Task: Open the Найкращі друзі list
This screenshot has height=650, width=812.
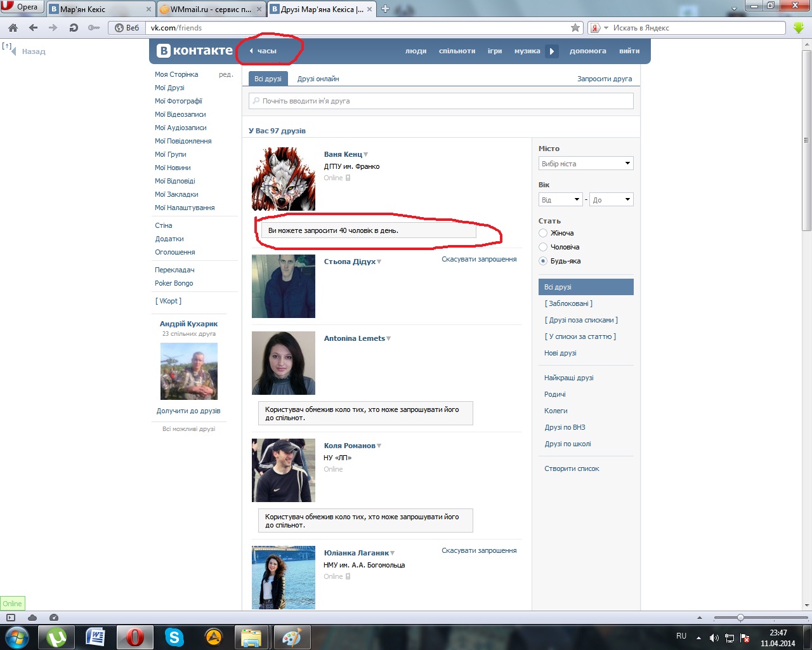Action: [569, 378]
